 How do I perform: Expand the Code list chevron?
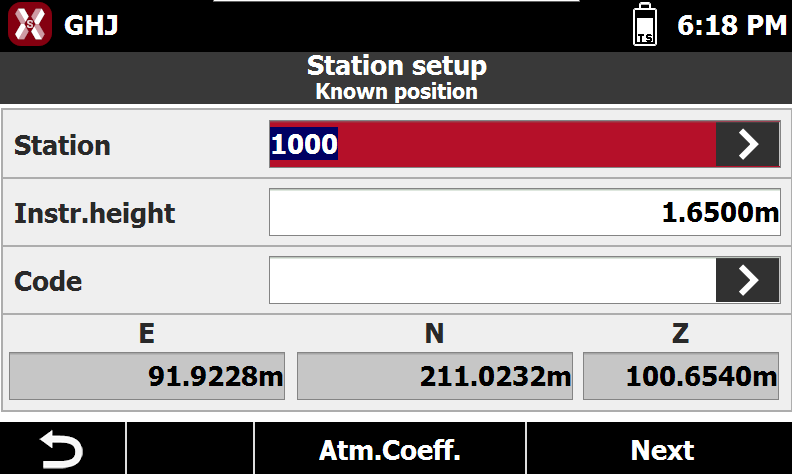748,280
